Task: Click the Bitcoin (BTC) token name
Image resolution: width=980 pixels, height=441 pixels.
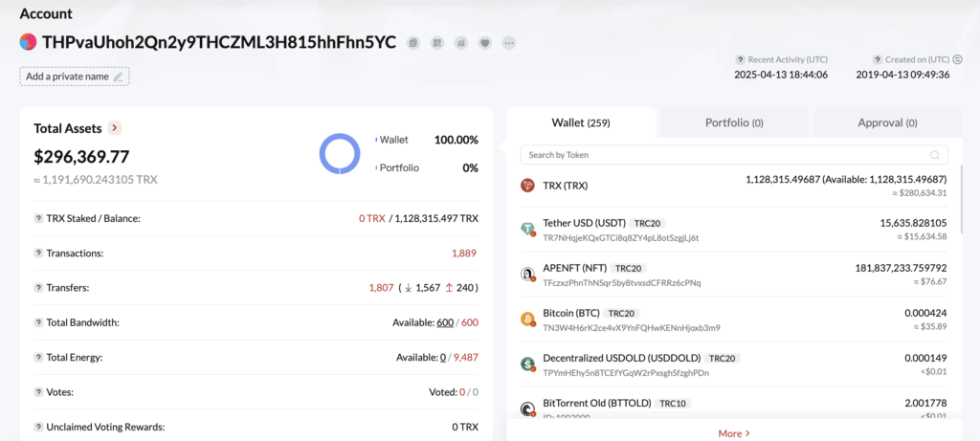Action: pos(573,313)
